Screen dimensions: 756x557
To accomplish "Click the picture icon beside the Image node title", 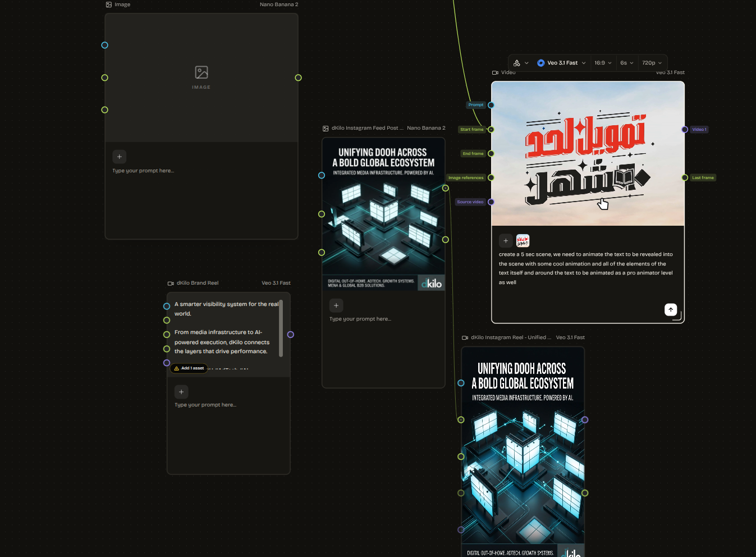I will (x=109, y=4).
